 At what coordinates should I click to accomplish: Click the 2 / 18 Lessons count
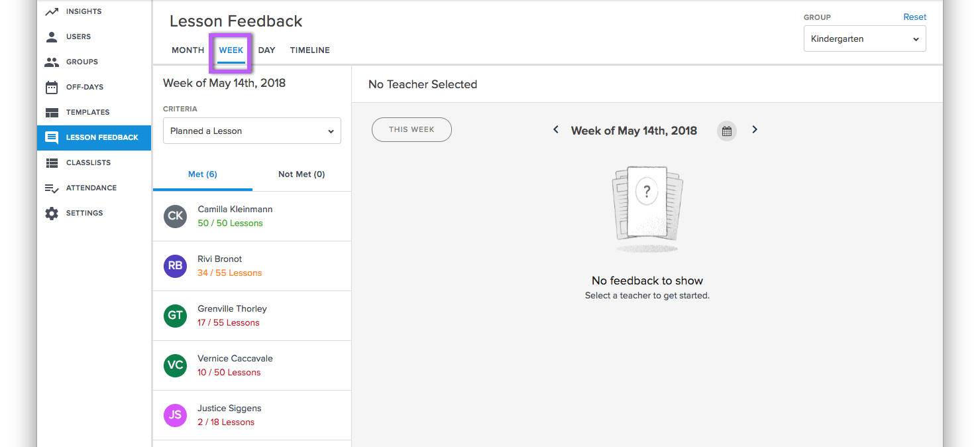point(226,422)
